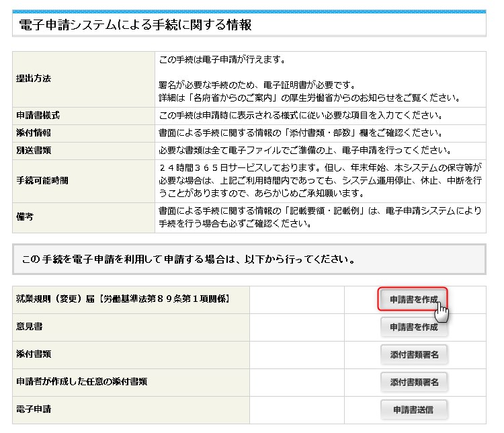The width and height of the screenshot is (504, 433).
Task: Click the 就業規則（変更）届 row label text
Action: 123,299
